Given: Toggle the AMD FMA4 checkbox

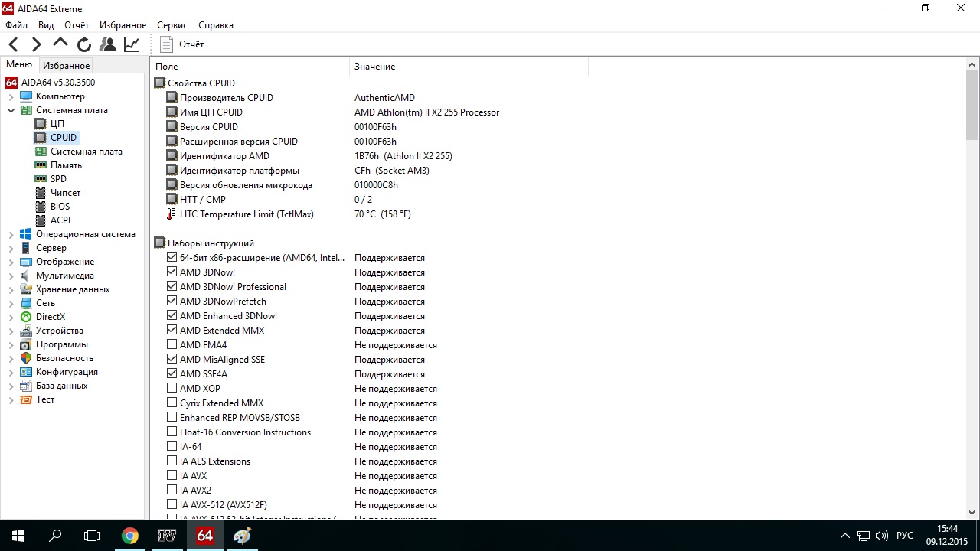Looking at the screenshot, I should 172,345.
